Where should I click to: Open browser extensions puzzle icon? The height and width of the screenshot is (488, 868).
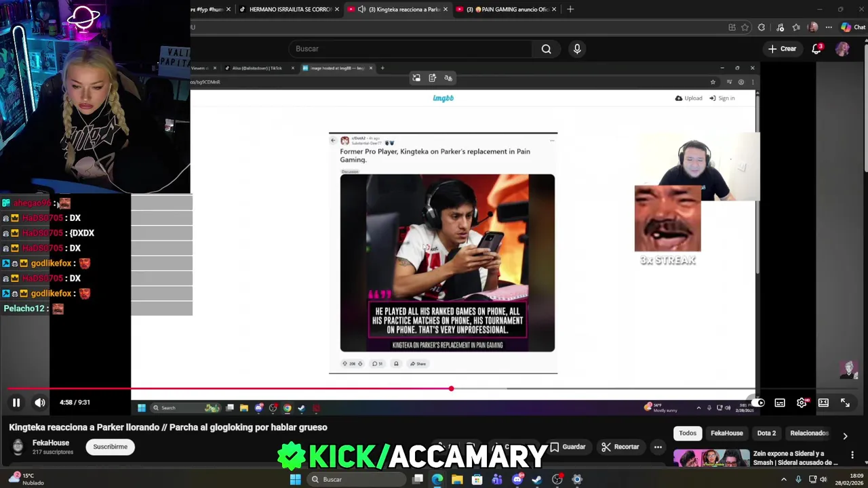pyautogui.click(x=762, y=28)
